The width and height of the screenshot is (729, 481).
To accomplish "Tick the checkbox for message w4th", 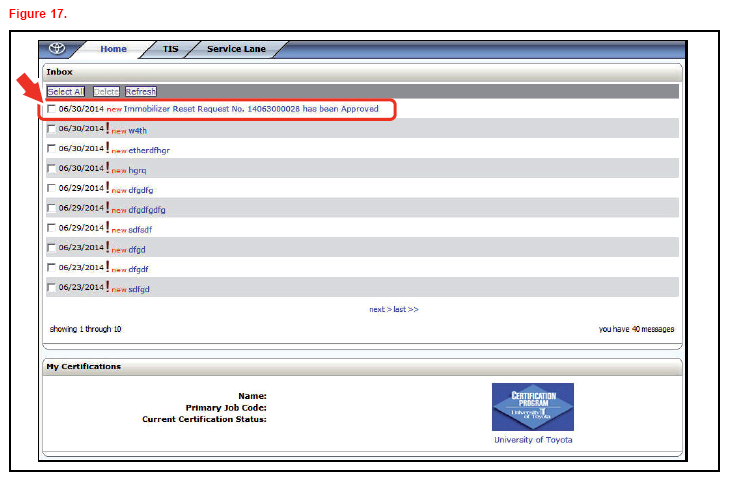I will [x=52, y=129].
